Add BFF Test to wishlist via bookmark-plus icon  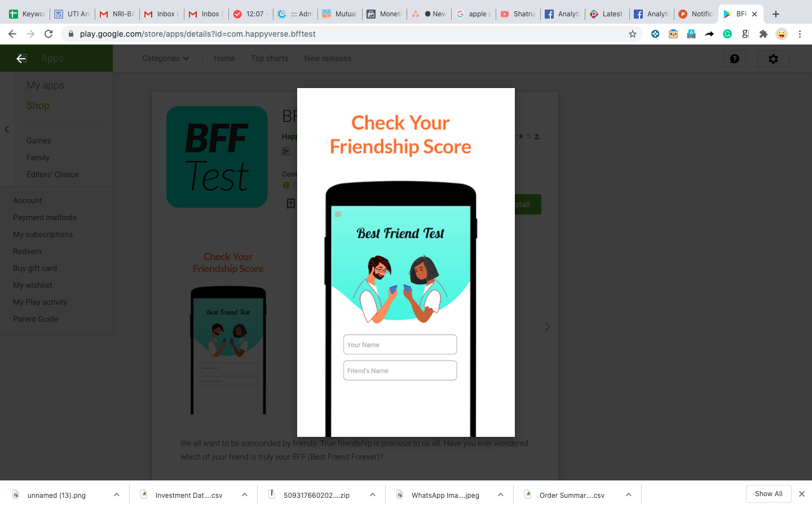coord(290,203)
